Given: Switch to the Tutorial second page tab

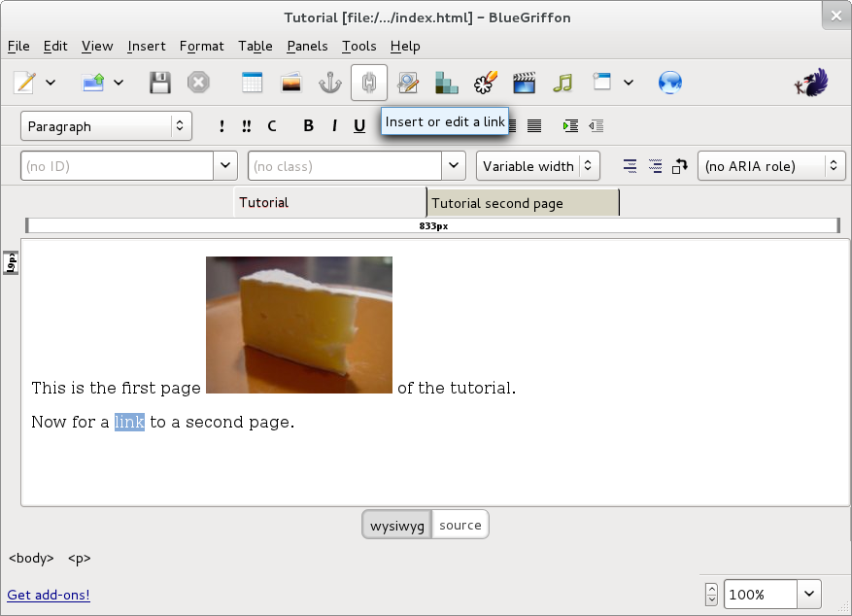Looking at the screenshot, I should point(523,203).
